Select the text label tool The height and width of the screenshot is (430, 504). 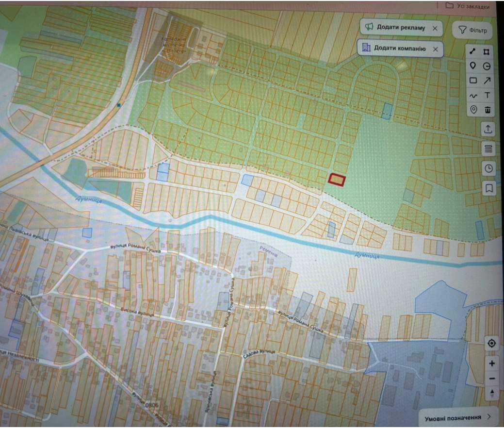tap(488, 95)
